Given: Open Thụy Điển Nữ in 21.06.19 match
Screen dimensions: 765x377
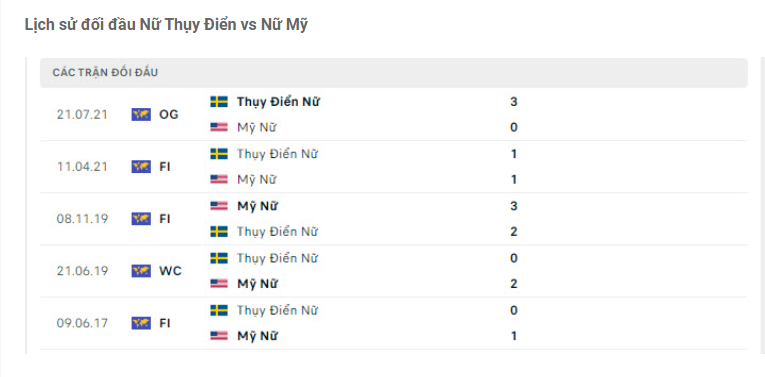Looking at the screenshot, I should (277, 258).
